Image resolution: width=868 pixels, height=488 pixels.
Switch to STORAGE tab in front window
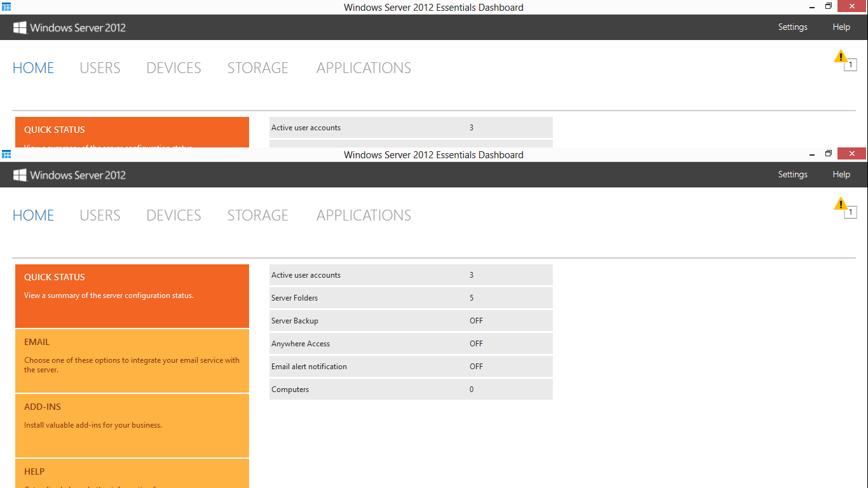(x=258, y=215)
